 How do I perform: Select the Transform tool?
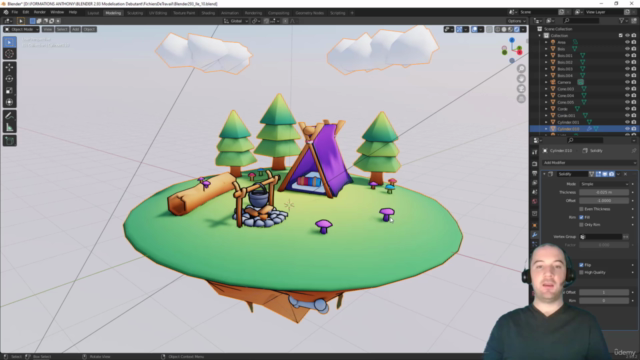click(9, 102)
